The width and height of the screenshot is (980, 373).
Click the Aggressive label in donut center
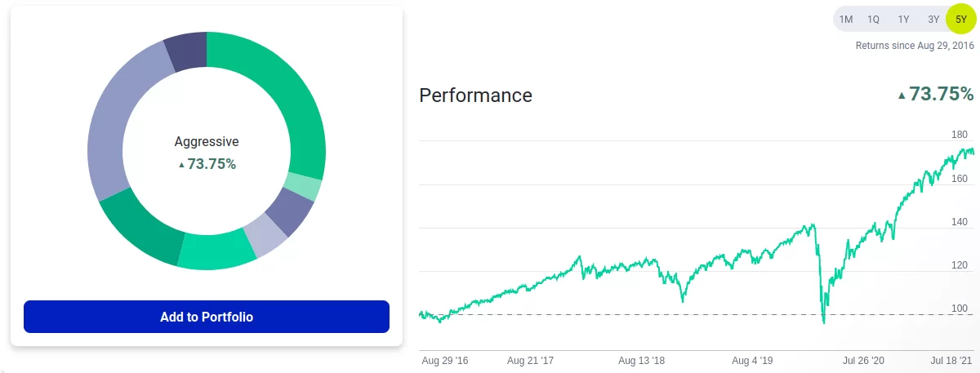(x=207, y=141)
